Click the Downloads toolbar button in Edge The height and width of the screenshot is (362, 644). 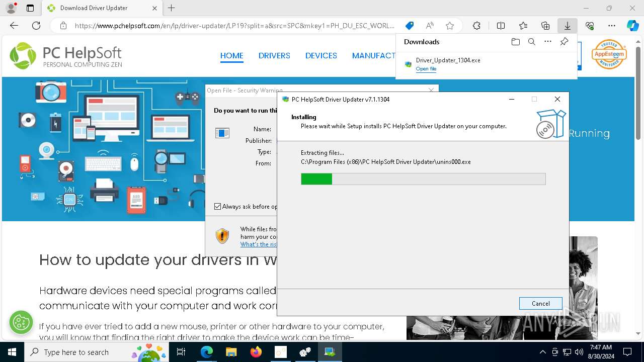pyautogui.click(x=567, y=26)
